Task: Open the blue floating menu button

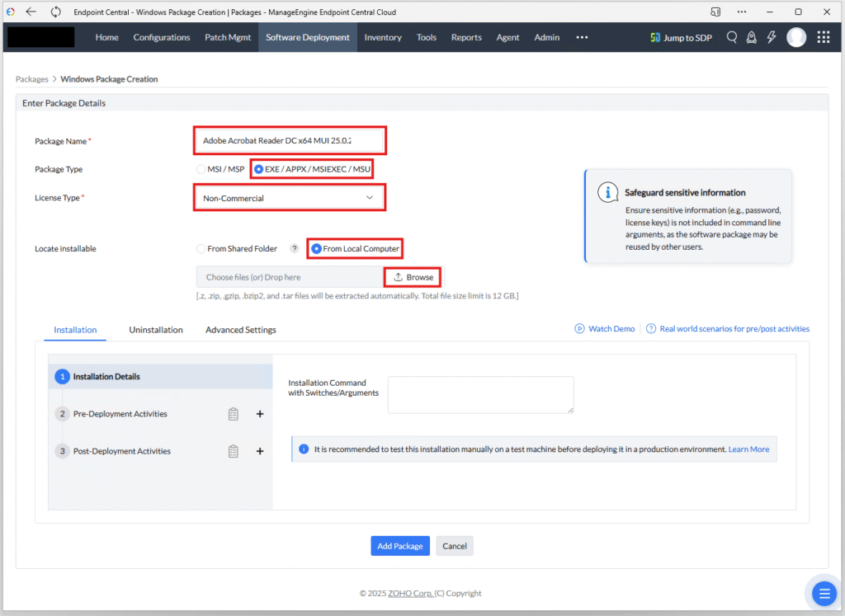Action: point(823,593)
